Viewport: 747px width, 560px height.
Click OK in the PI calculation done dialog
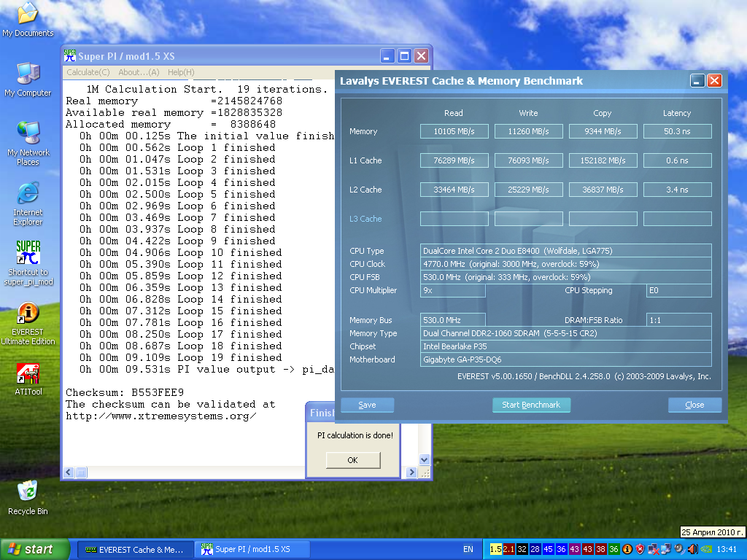[352, 460]
